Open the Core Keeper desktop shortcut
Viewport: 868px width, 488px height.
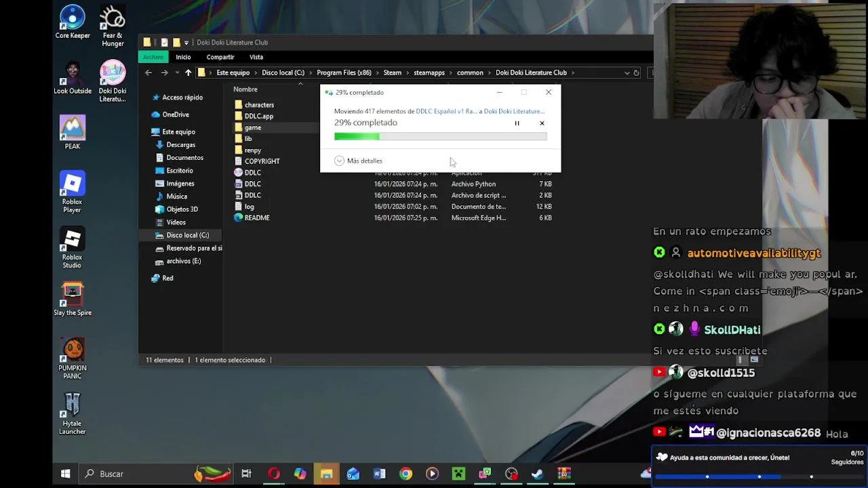tap(72, 22)
